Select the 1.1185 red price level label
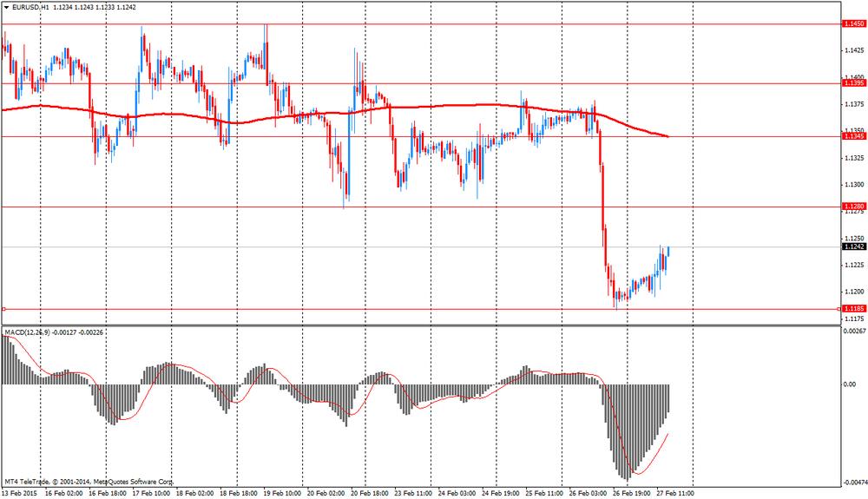The image size is (868, 499). click(x=853, y=309)
